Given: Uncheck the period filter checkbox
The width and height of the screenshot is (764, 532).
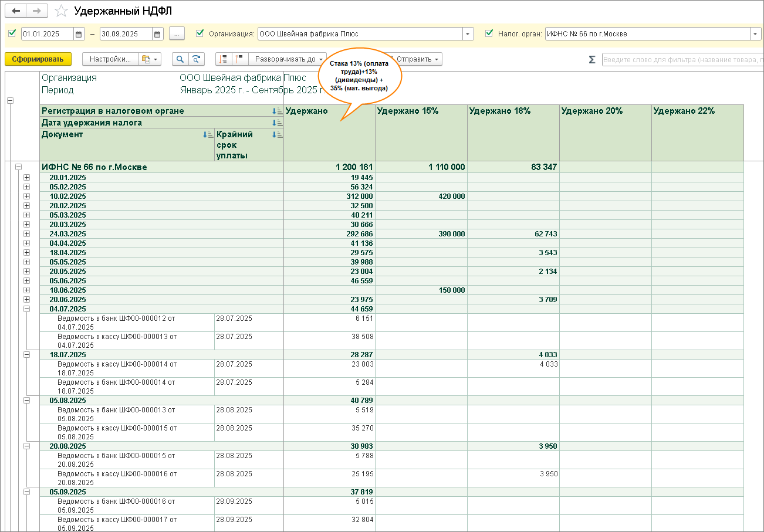Looking at the screenshot, I should 12,33.
